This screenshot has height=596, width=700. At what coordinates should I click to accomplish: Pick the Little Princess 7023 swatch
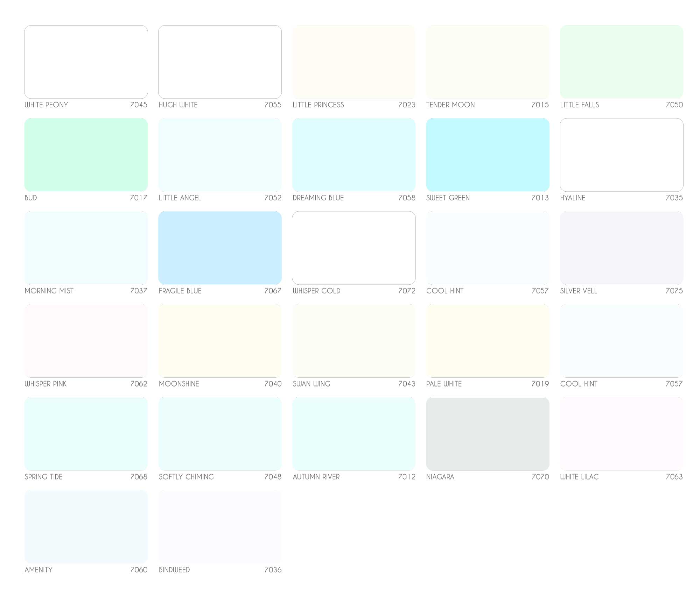tap(354, 62)
